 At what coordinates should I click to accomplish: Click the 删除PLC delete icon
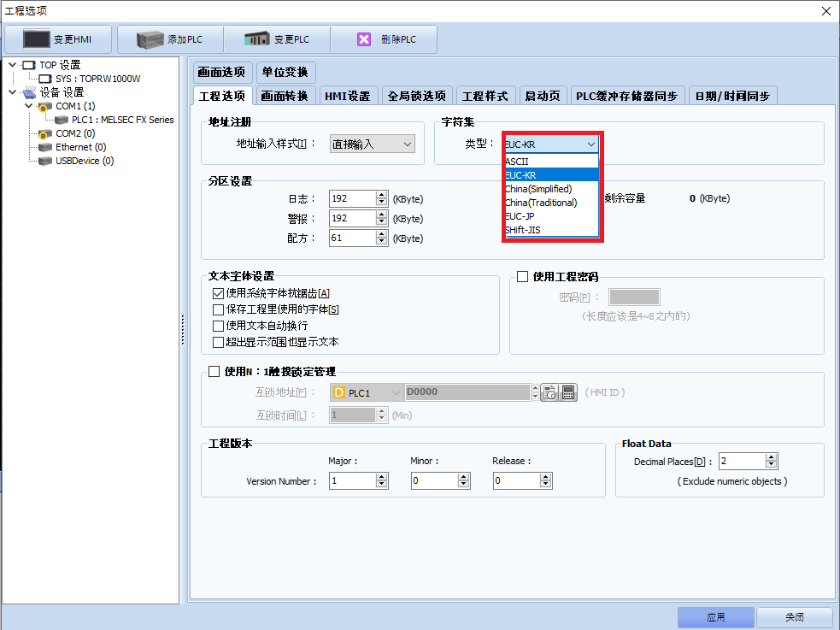tap(364, 39)
